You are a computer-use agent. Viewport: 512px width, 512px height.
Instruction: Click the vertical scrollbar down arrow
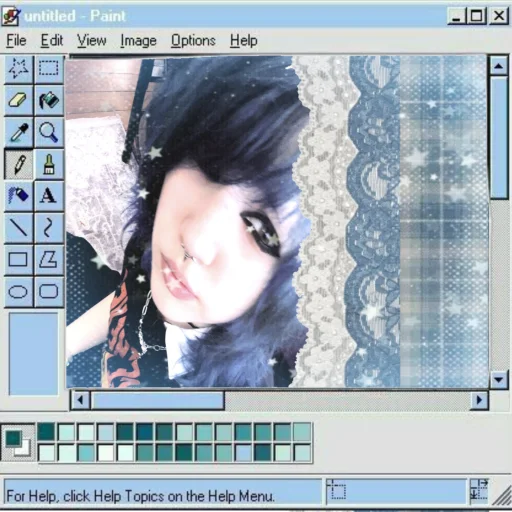[499, 379]
